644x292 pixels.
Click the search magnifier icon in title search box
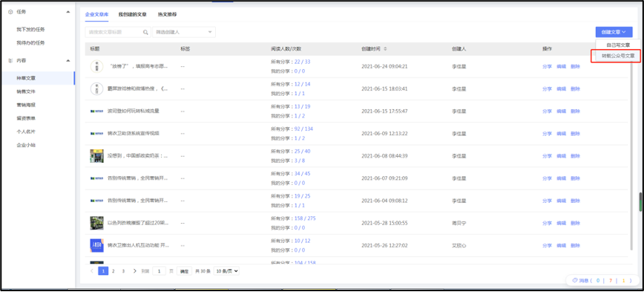[145, 32]
